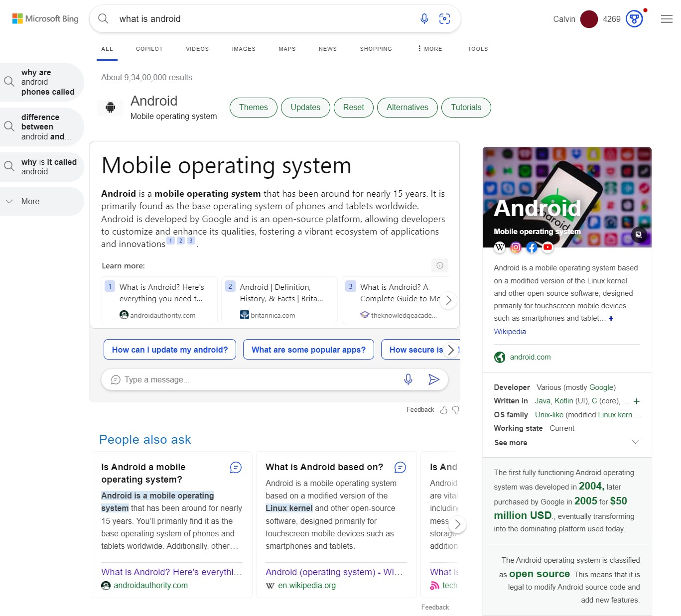Switch to the Images tab
This screenshot has height=616, width=681.
tap(244, 49)
